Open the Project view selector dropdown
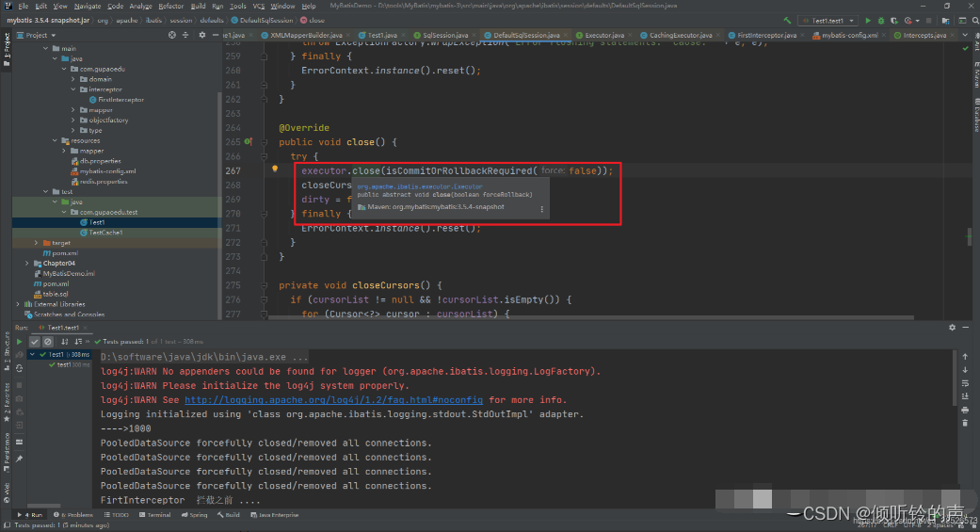This screenshot has height=532, width=980. (37, 35)
